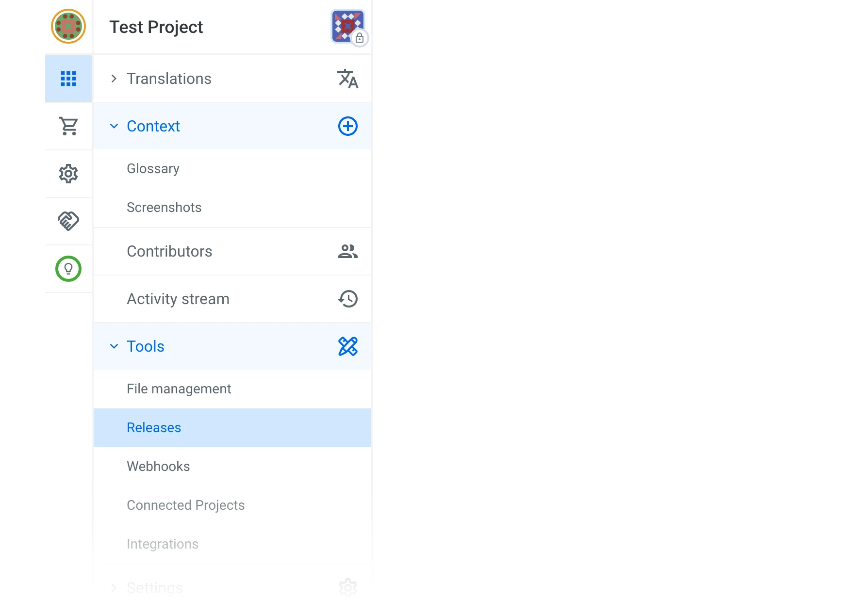Open the Glossary page
The image size is (857, 616).
[153, 169]
